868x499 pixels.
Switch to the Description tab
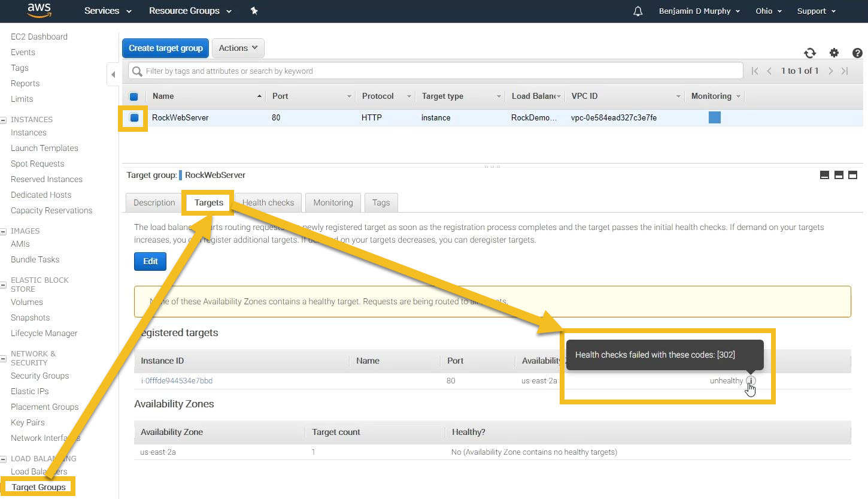[x=154, y=202]
